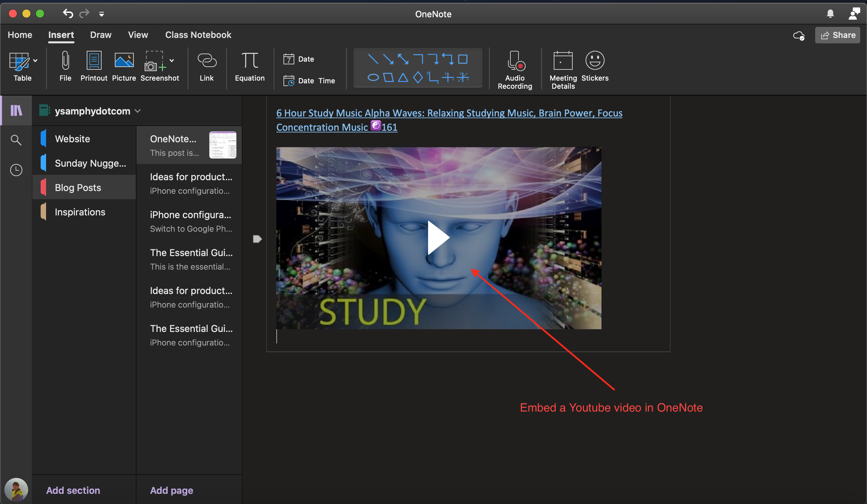The height and width of the screenshot is (504, 867).
Task: Select the diamond shape
Action: [x=418, y=78]
